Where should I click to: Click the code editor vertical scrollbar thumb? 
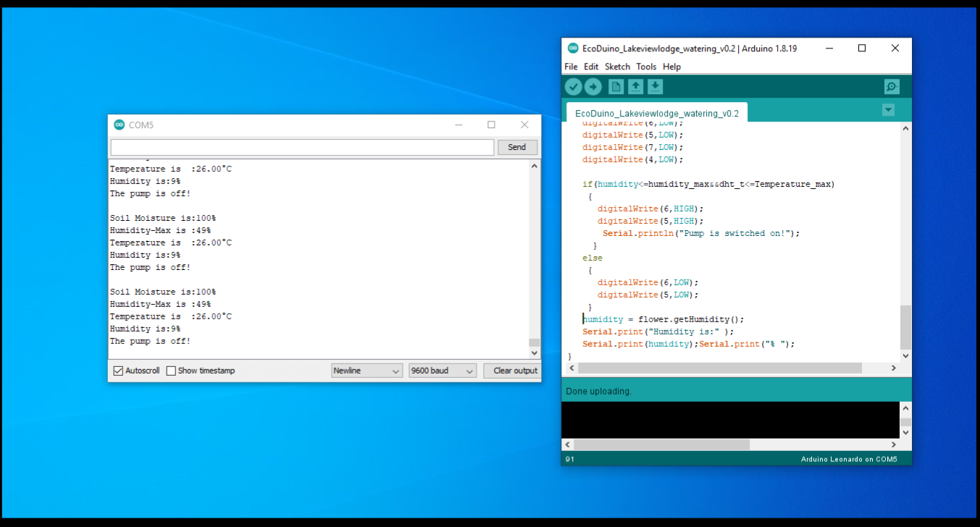pyautogui.click(x=905, y=327)
